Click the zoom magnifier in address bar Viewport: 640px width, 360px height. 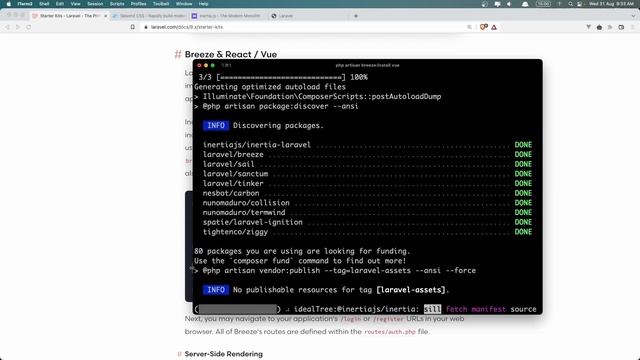tap(469, 27)
